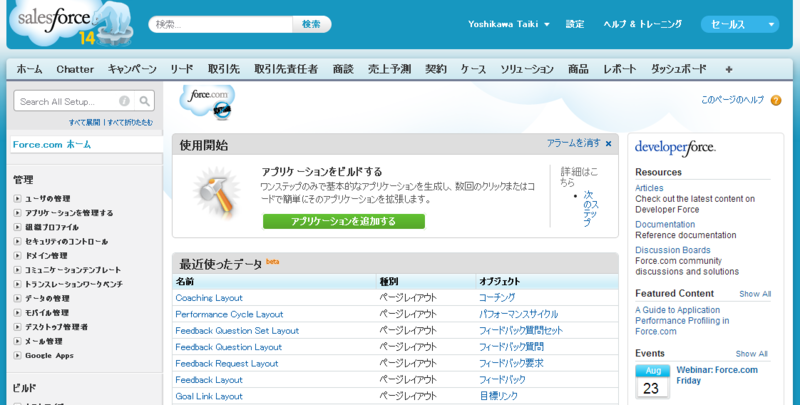The height and width of the screenshot is (405, 800).
Task: Expand アプリケーションを管理する tree node
Action: 17,213
